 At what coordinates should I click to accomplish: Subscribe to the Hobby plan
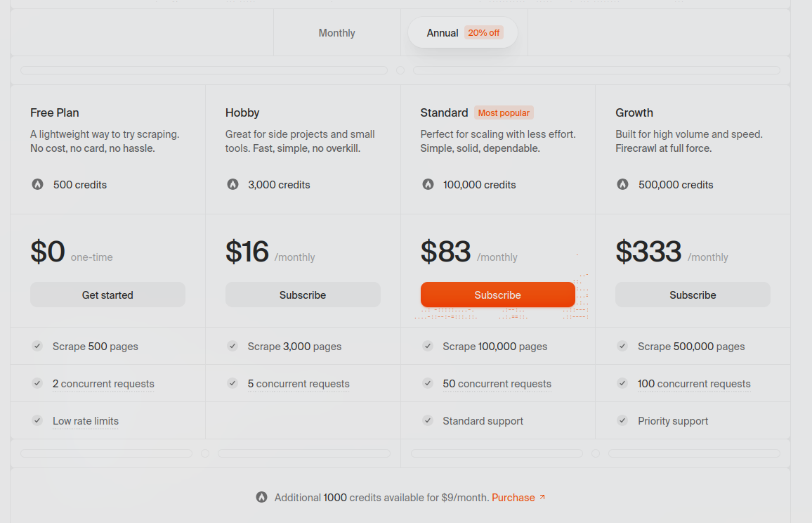pos(303,295)
